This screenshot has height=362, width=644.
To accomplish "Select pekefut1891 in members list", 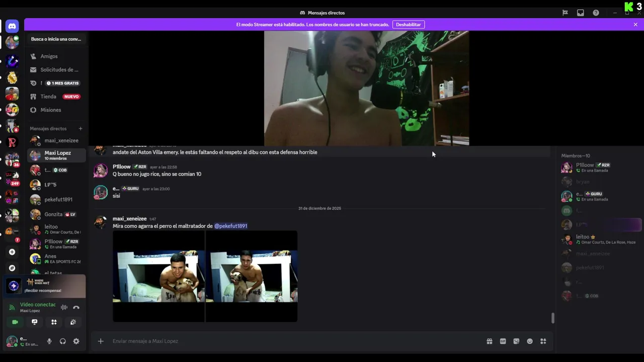I will [600, 267].
